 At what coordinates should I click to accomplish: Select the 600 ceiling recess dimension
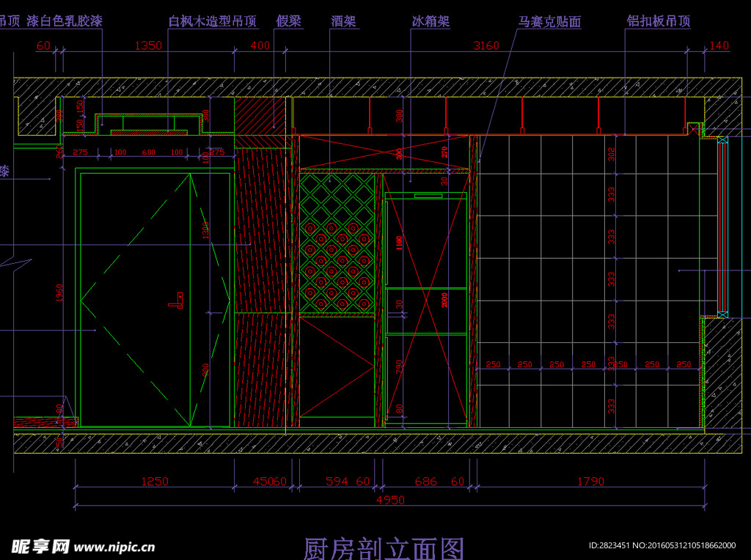(148, 152)
